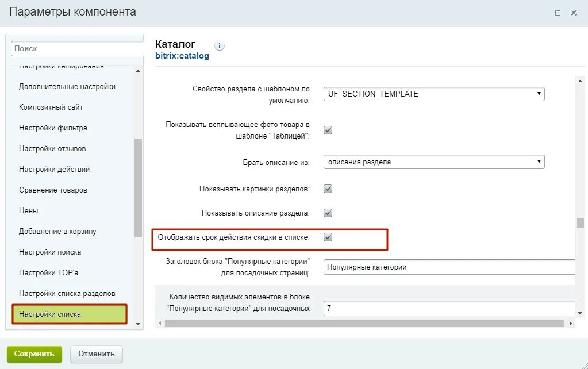Open Настройки отзывов section

52,148
